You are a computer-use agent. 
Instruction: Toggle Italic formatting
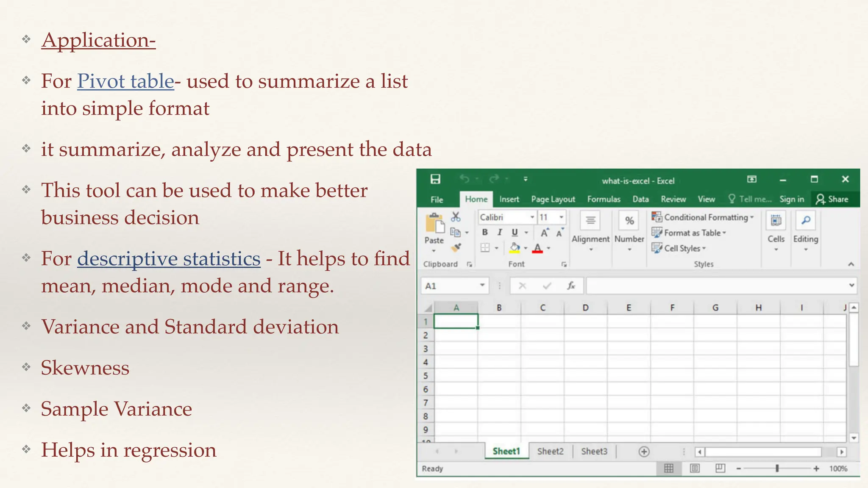tap(500, 232)
